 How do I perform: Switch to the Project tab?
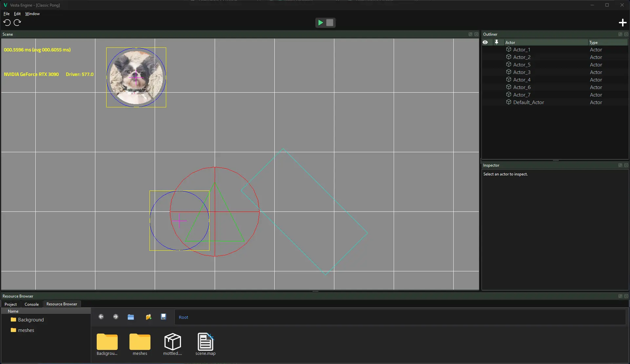click(10, 304)
